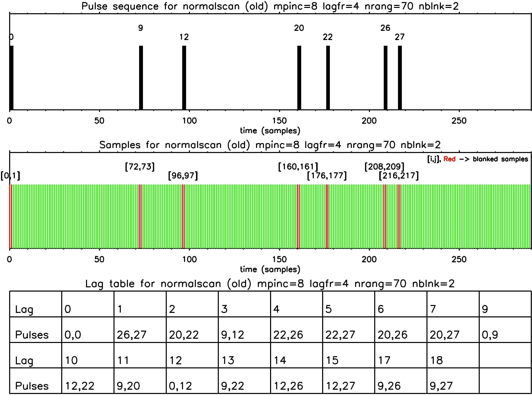The image size is (532, 395).
Task: Click the pulse bar labeled 26
Action: tap(385, 78)
